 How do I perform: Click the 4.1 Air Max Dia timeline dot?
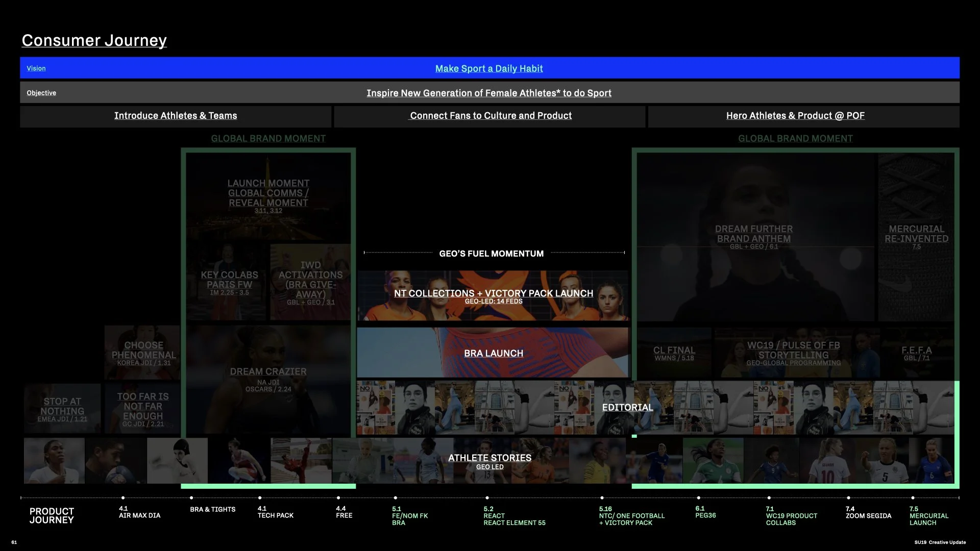pos(123,497)
